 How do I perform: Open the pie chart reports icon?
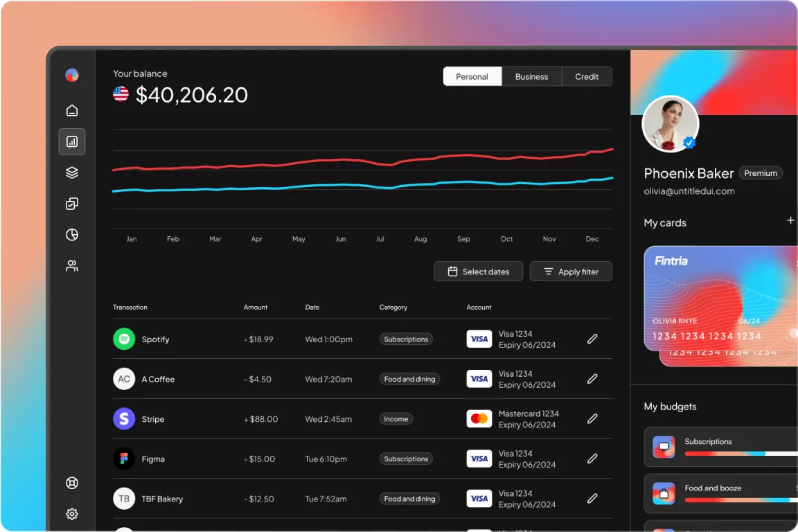pyautogui.click(x=72, y=235)
